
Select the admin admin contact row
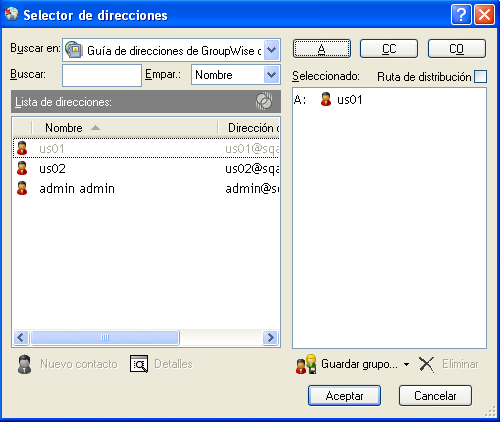point(146,188)
